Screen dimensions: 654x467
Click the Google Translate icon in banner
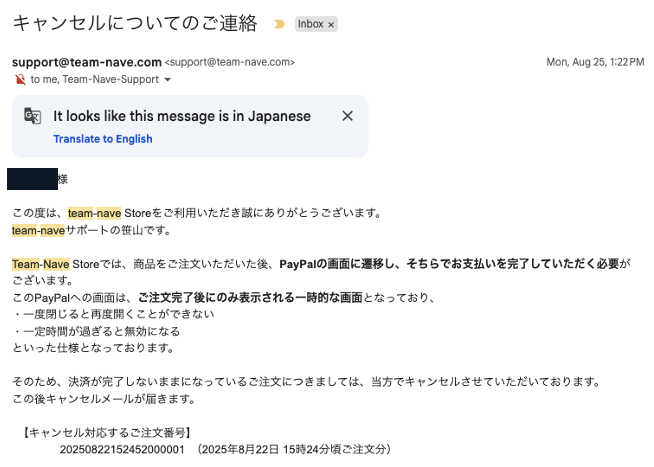tap(33, 116)
